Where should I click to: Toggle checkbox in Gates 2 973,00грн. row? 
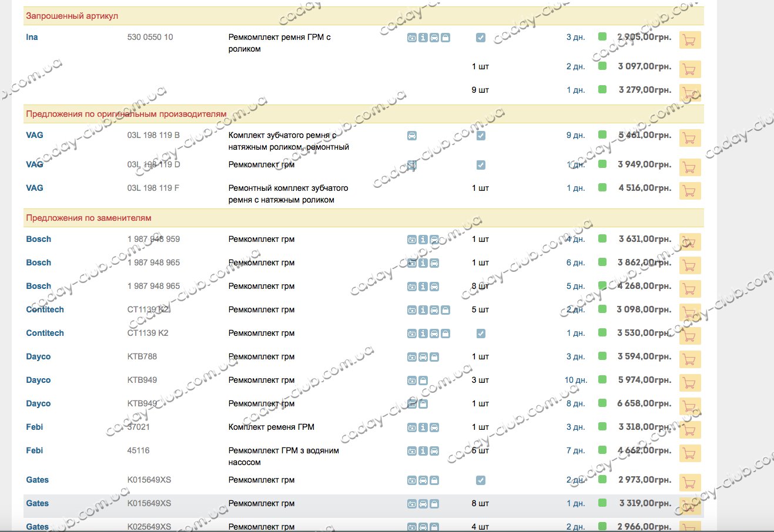481,480
